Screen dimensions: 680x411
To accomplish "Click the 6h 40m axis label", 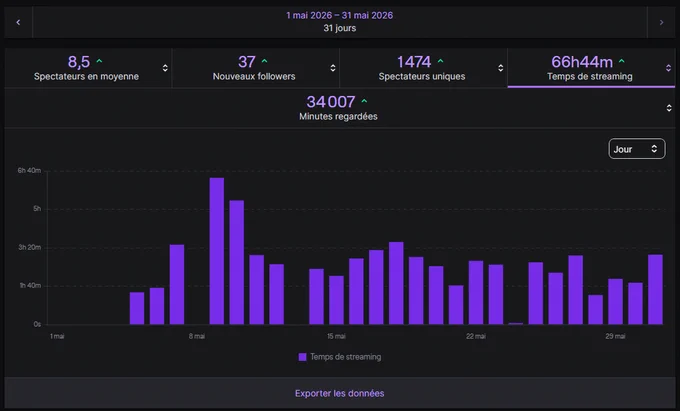I will point(29,170).
